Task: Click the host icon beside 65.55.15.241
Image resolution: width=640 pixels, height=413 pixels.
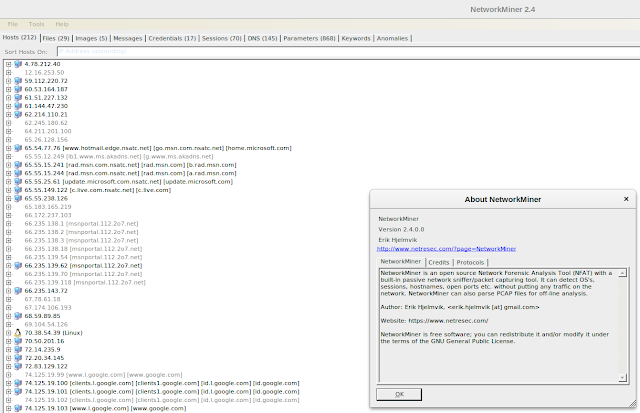Action: [18, 165]
